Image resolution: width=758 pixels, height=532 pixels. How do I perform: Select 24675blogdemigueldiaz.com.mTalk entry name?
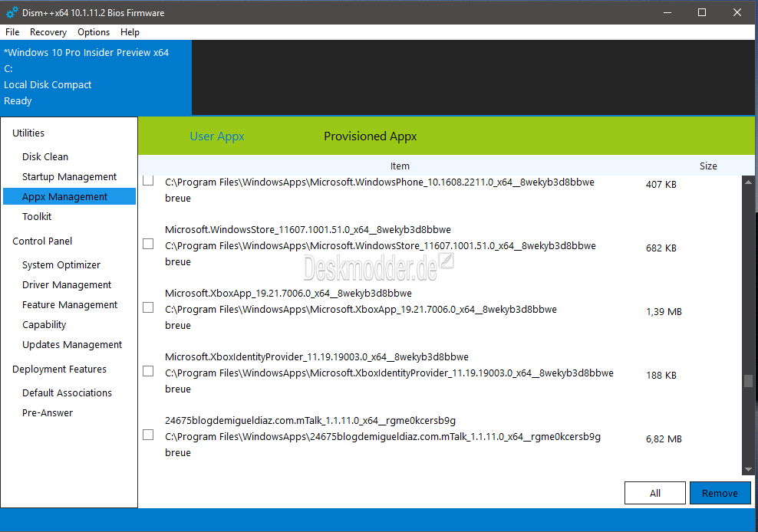(x=311, y=421)
